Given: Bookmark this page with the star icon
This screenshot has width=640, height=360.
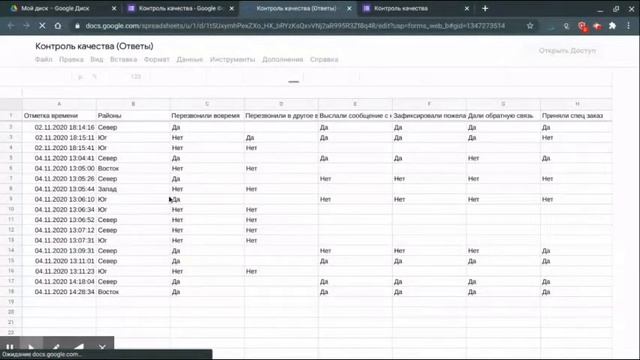Looking at the screenshot, I should 530,26.
